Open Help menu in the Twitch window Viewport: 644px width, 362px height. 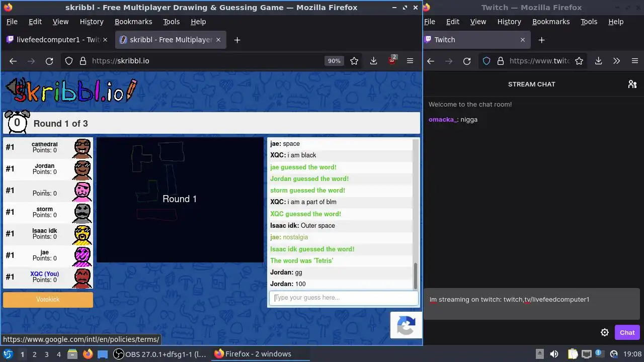tap(616, 22)
